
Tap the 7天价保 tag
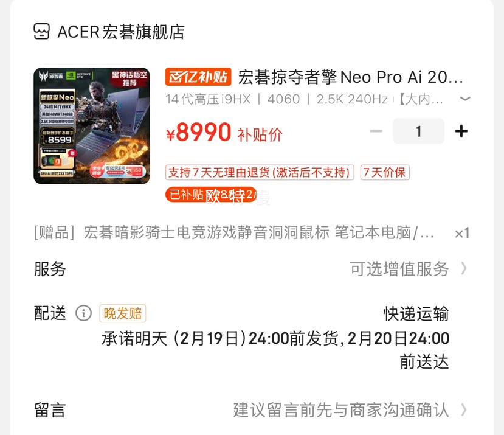click(385, 172)
